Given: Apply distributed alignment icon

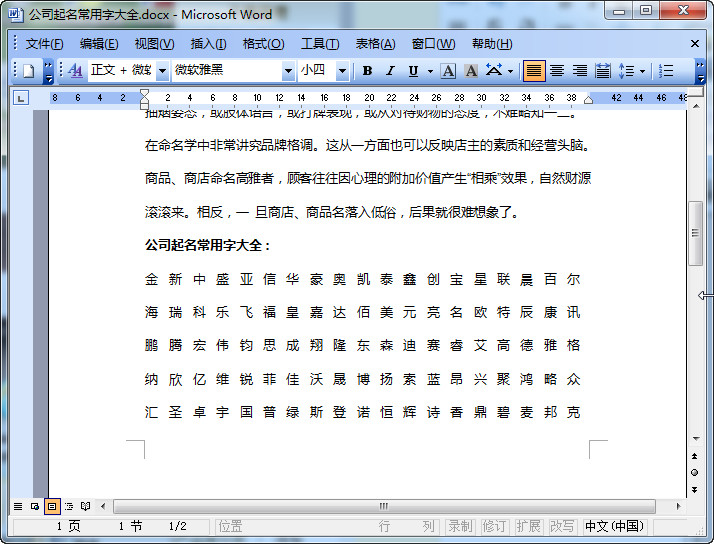Looking at the screenshot, I should pyautogui.click(x=603, y=71).
